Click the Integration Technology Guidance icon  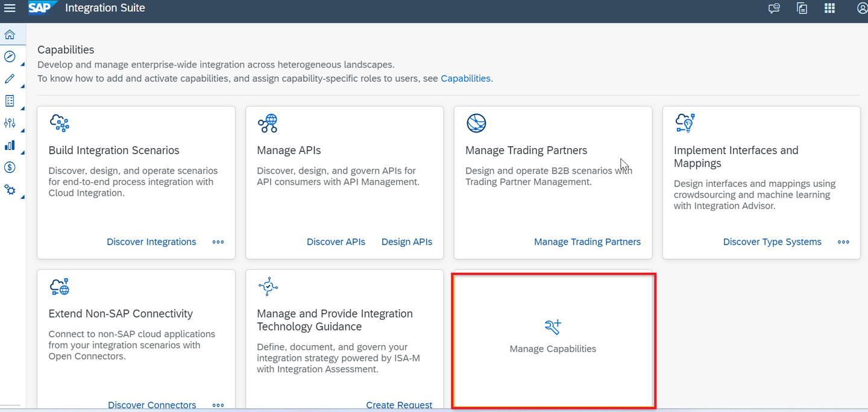coord(268,287)
